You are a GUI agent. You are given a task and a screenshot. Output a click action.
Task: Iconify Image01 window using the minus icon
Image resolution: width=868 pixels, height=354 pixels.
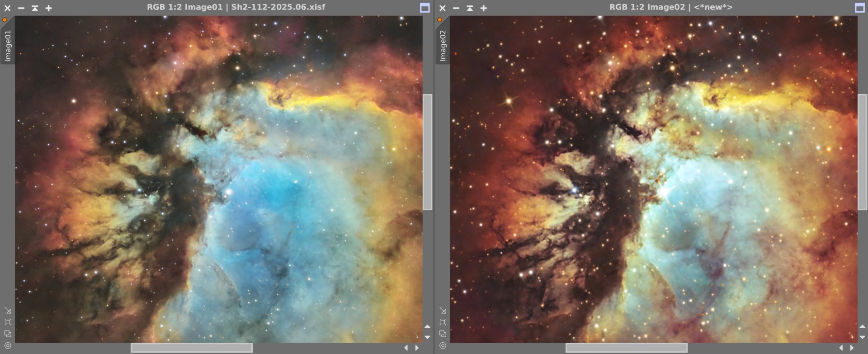pos(21,8)
